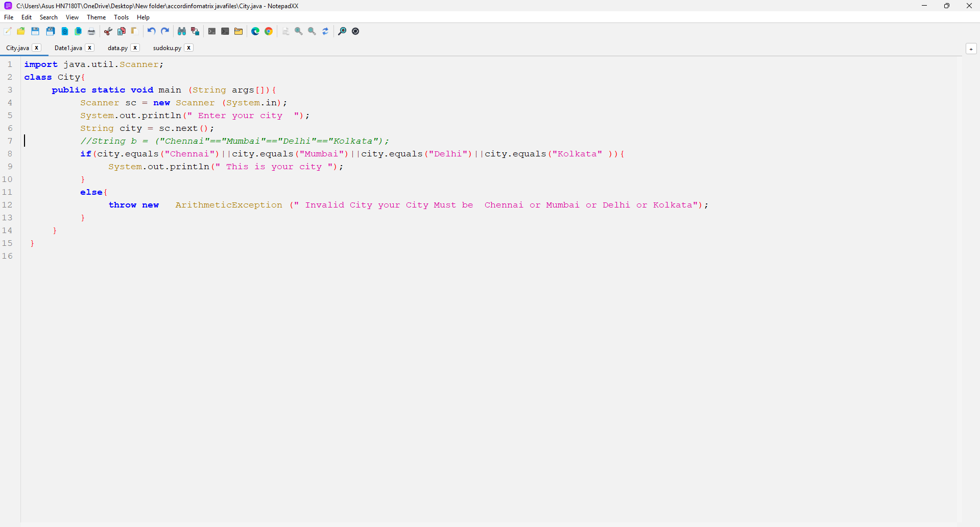Open a file using the folder icon
The width and height of the screenshot is (980, 527).
21,31
